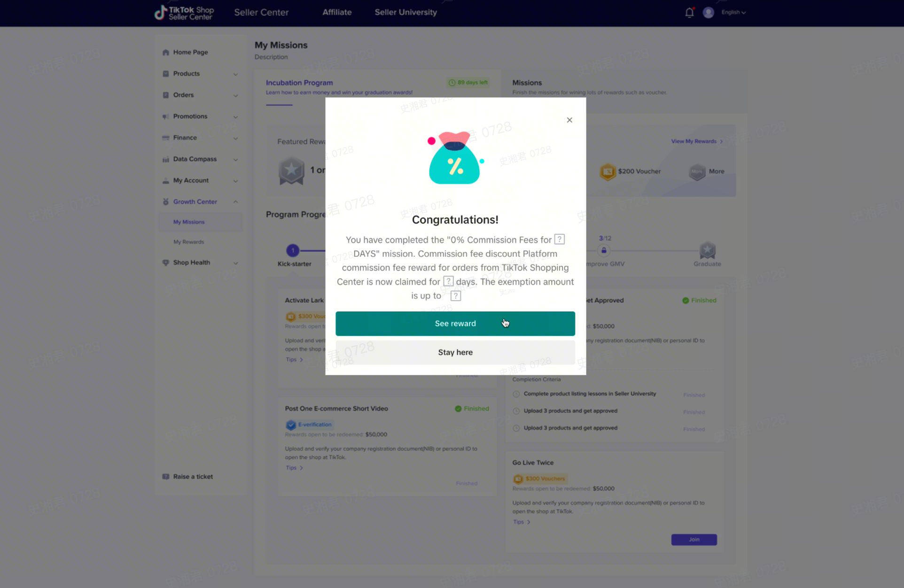Select My Rewards in sidebar

tap(188, 242)
